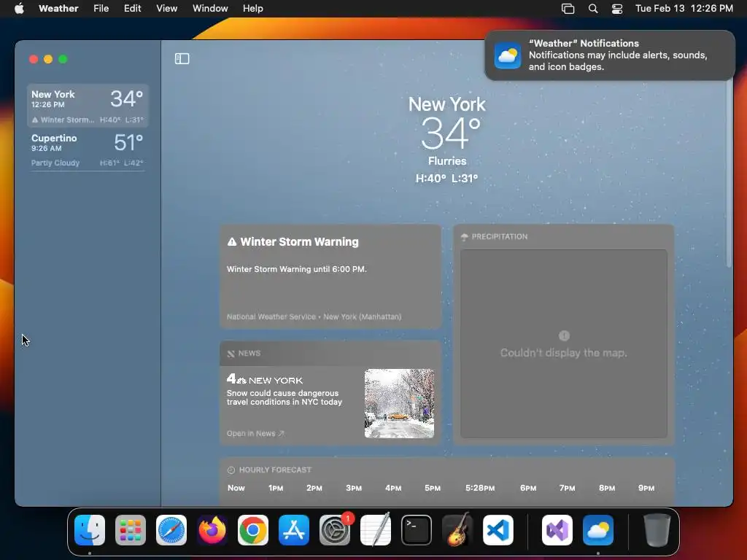Open System Settings from the Dock
Screen dimensions: 747x560
[x=335, y=530]
